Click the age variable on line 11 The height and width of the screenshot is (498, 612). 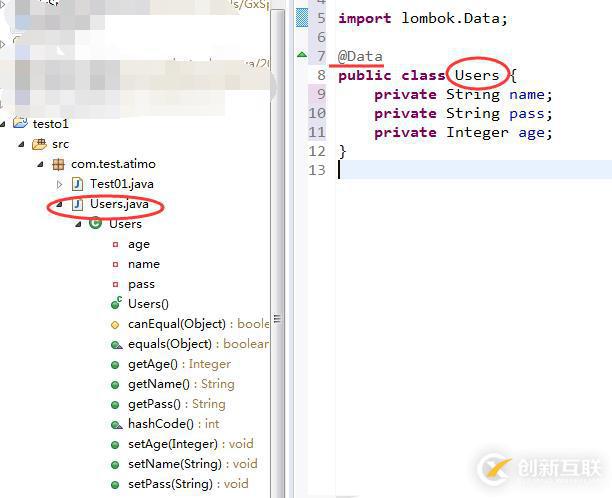(531, 133)
